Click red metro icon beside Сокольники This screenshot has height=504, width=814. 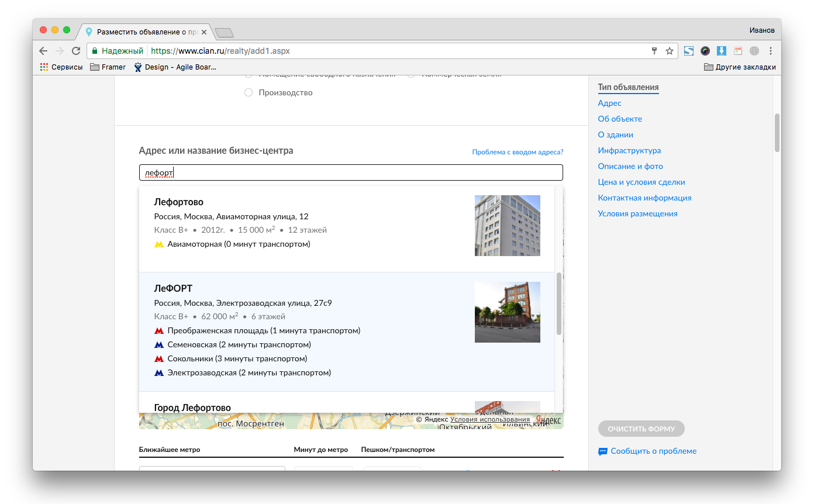coord(158,359)
